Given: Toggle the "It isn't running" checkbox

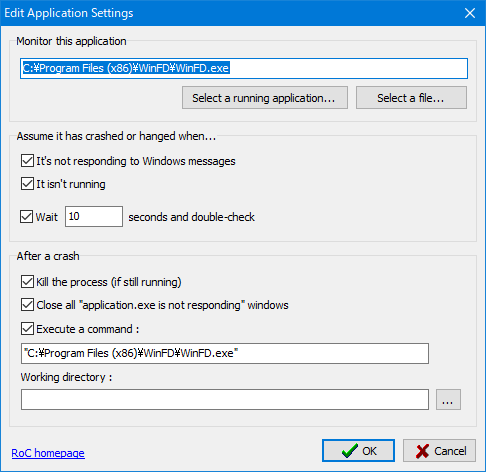Looking at the screenshot, I should (x=27, y=184).
